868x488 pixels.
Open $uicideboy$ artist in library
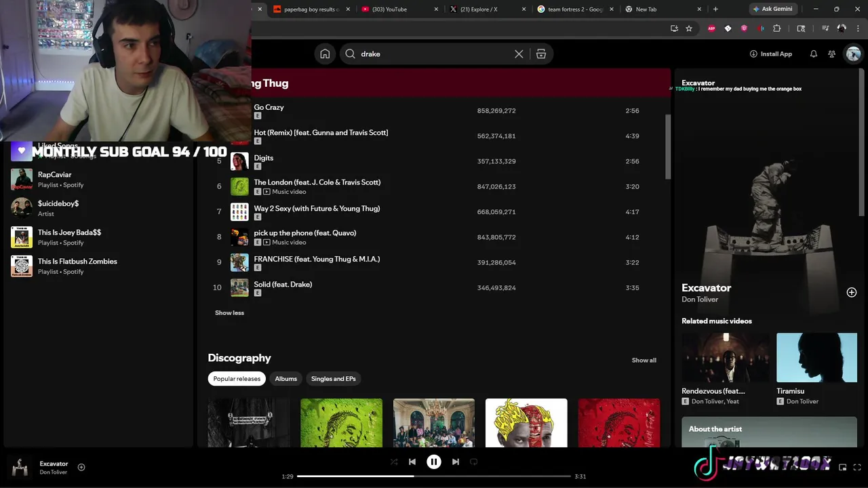coord(98,208)
